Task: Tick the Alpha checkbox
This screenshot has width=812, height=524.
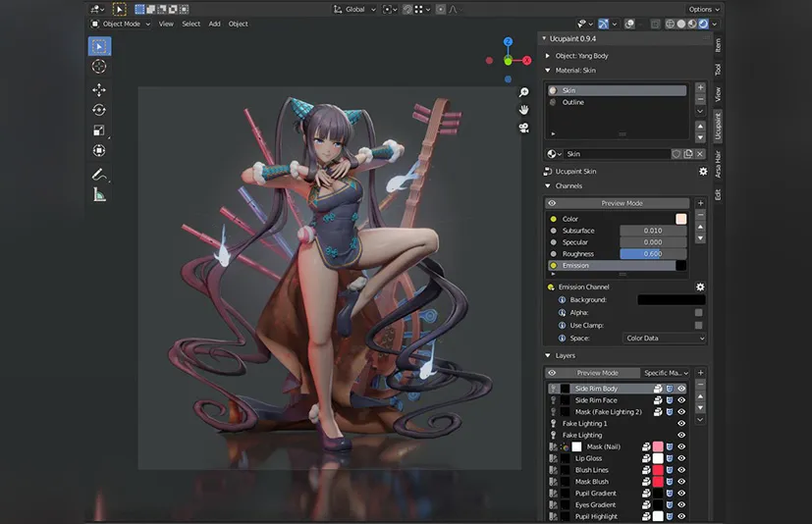Action: (x=698, y=312)
